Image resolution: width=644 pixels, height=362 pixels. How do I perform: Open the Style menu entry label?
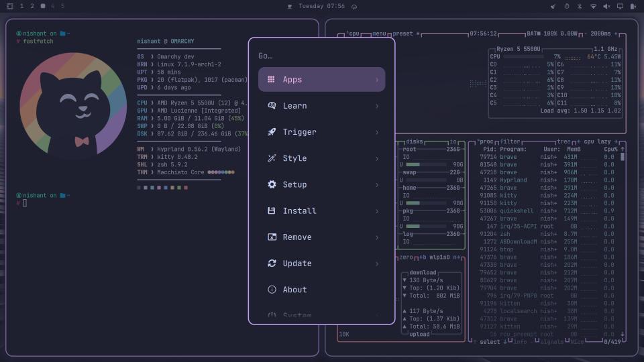295,158
